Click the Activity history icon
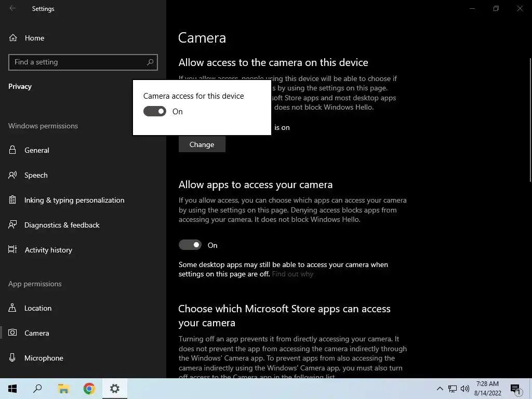The height and width of the screenshot is (399, 532). [12, 250]
